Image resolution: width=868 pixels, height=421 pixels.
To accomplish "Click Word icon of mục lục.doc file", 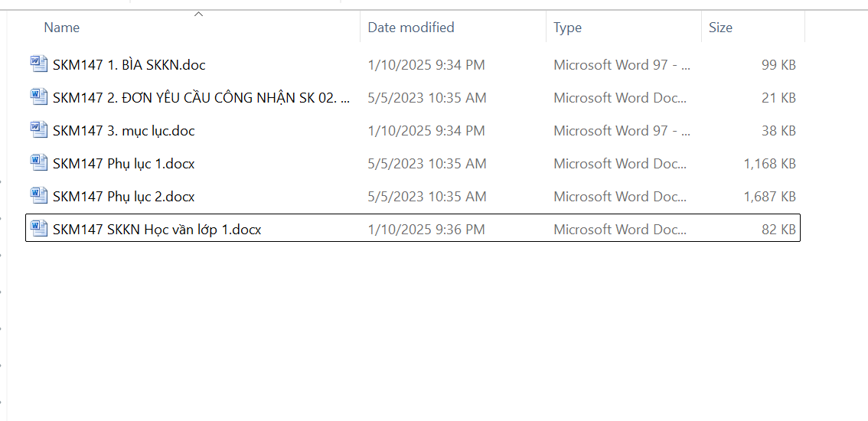I will tap(39, 130).
